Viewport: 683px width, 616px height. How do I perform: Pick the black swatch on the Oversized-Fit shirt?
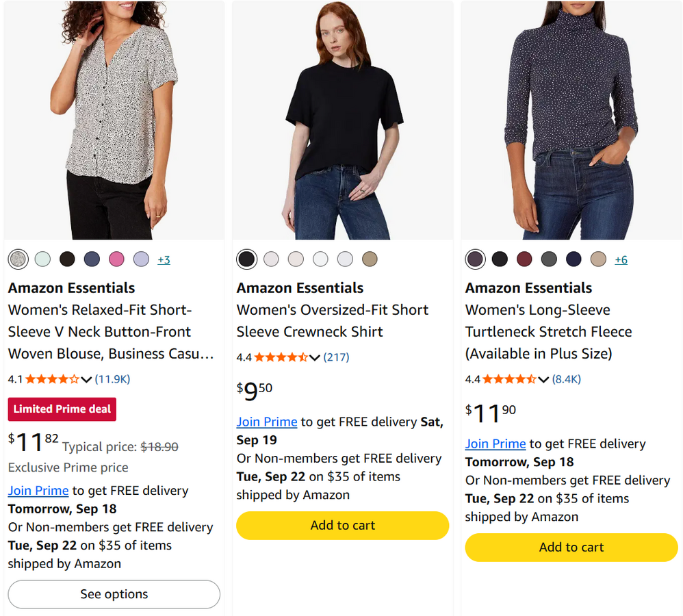pos(246,259)
